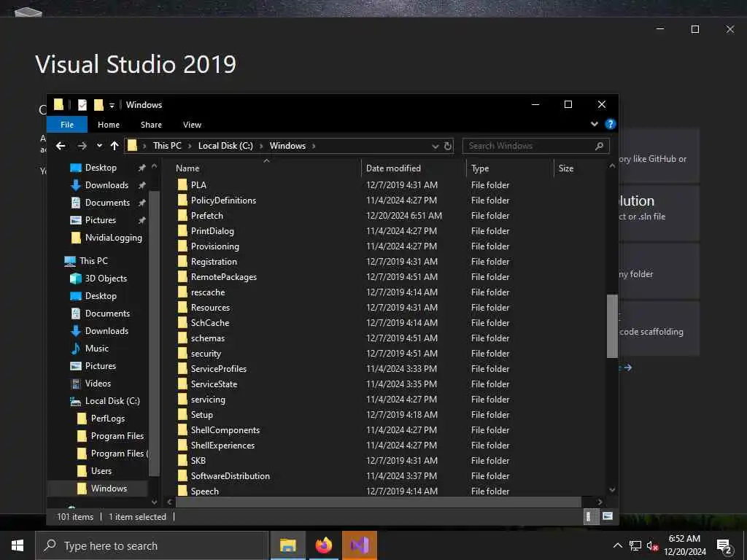The image size is (747, 560).
Task: Open the Home ribbon tab
Action: (109, 125)
